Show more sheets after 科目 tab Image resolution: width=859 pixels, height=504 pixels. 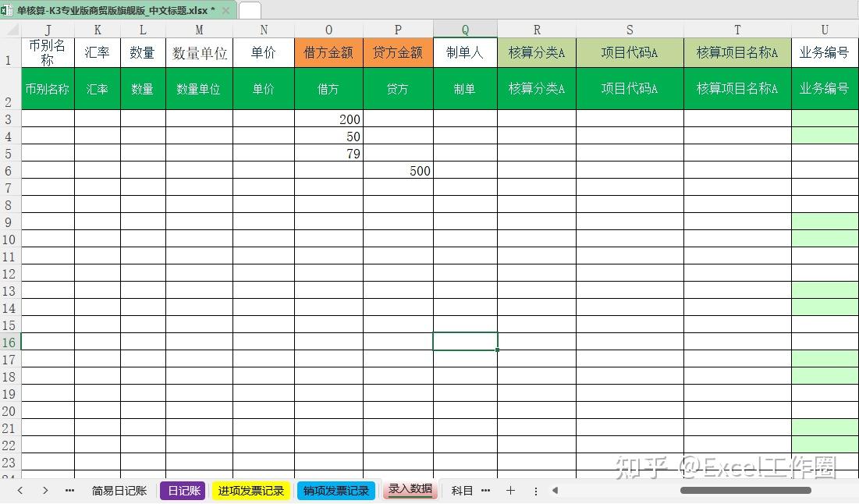485,490
